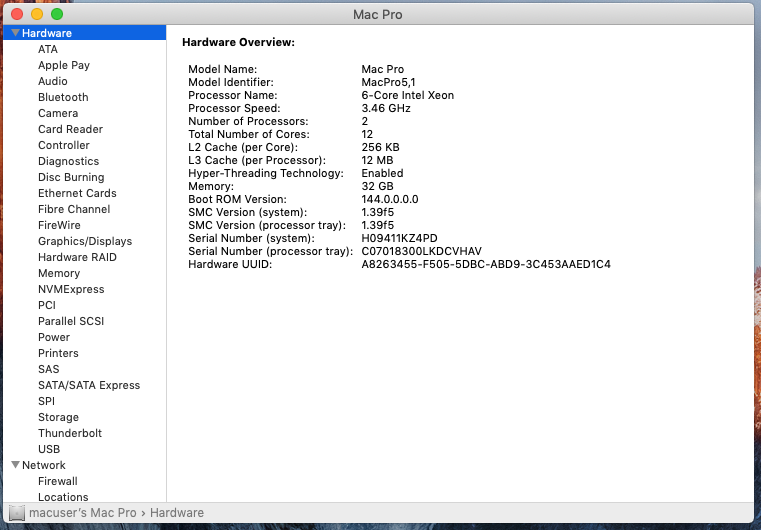This screenshot has height=530, width=761.
Task: Click the computer icon in the path bar
Action: tap(17, 513)
